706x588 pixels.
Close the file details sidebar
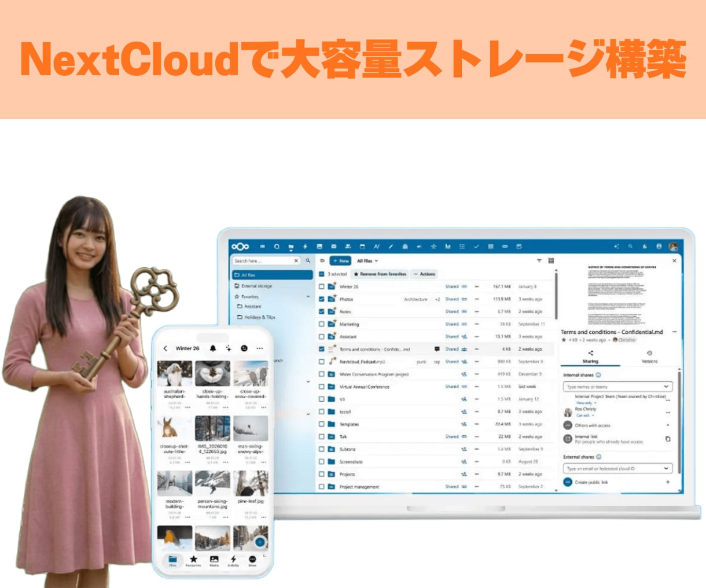coord(674,261)
